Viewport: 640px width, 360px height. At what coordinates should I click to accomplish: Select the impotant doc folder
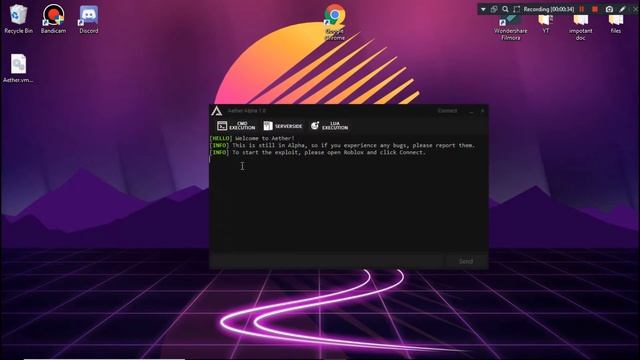pos(580,28)
